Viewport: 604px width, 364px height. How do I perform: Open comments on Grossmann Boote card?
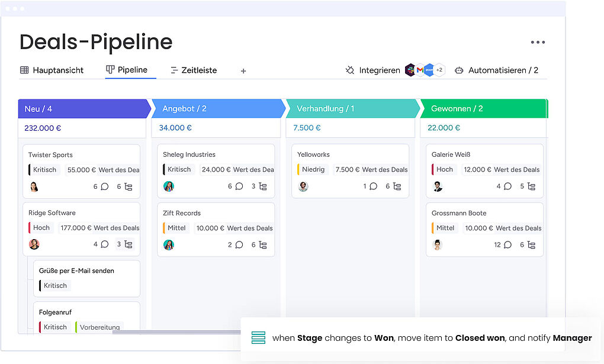[x=507, y=244]
